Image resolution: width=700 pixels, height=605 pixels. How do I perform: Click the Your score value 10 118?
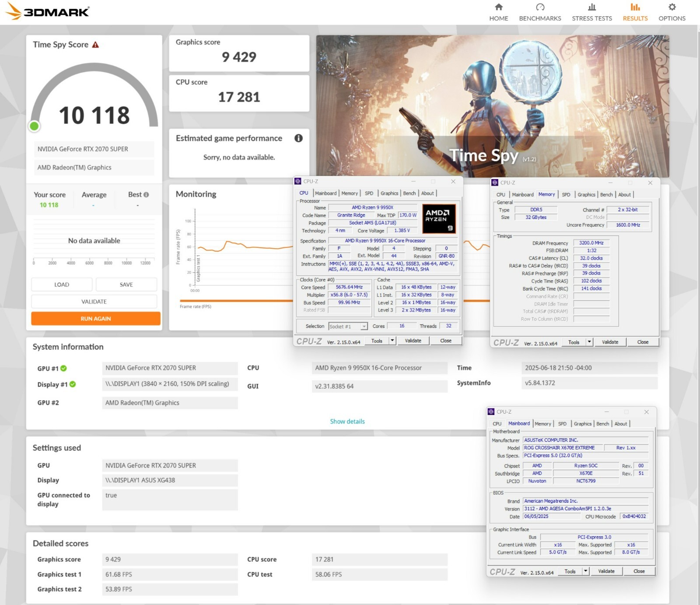point(49,205)
